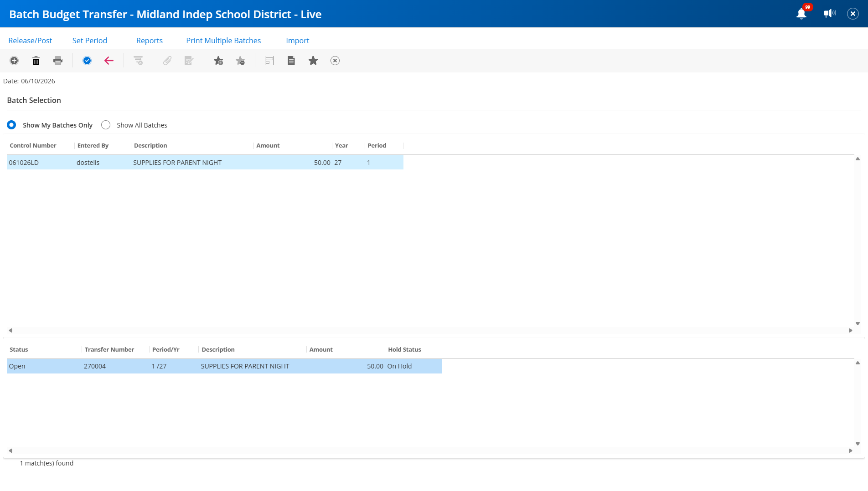Image resolution: width=868 pixels, height=491 pixels.
Task: Click the speaker announcements icon
Action: pos(830,14)
